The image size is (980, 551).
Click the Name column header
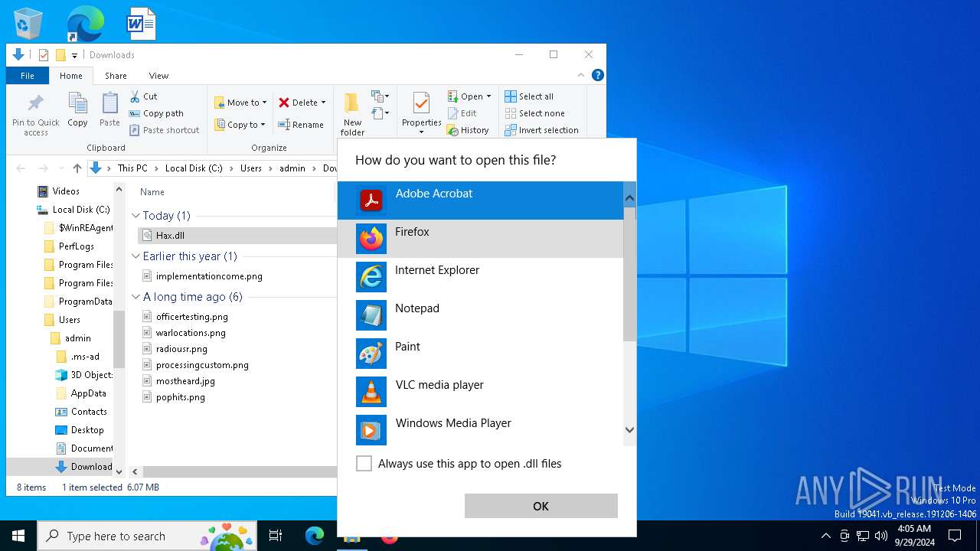(152, 192)
